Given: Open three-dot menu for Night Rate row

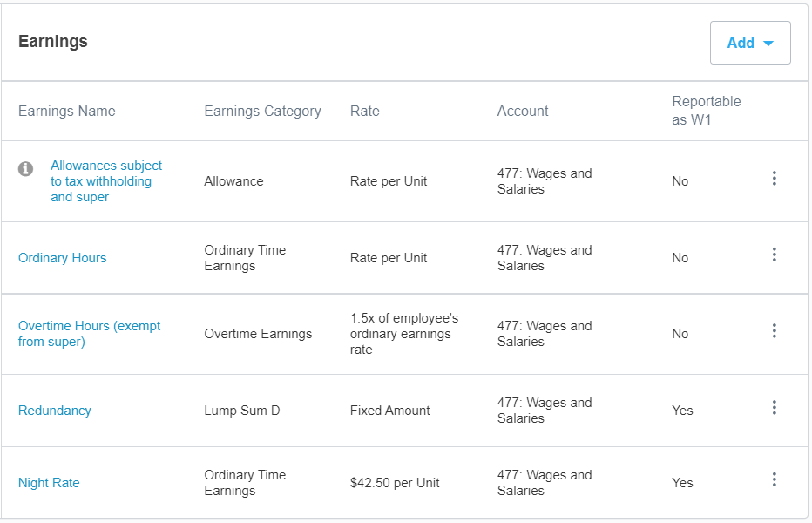Looking at the screenshot, I should pos(774,479).
